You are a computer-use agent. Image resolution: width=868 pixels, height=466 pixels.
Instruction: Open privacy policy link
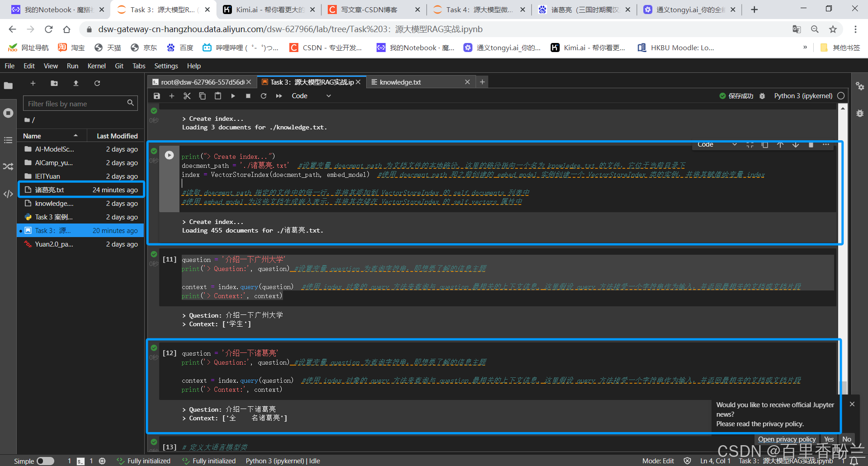tap(787, 439)
